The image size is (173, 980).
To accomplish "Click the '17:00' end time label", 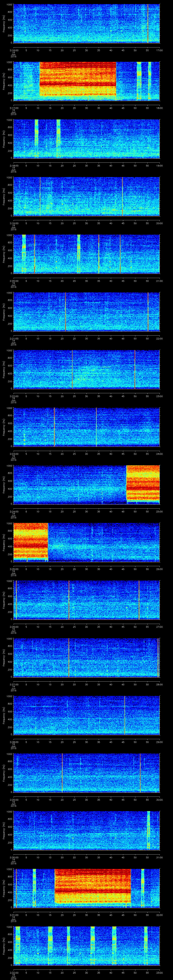I will click(x=159, y=50).
